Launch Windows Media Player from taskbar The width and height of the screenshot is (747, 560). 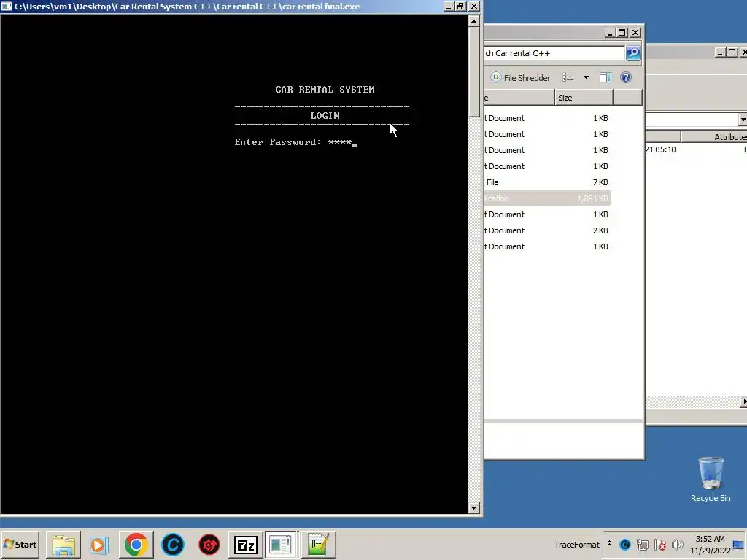(x=99, y=544)
